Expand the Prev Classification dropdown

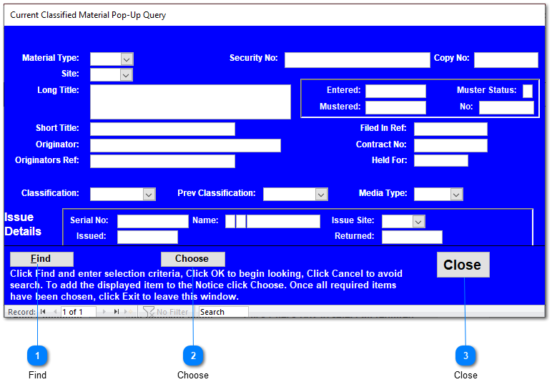click(321, 194)
